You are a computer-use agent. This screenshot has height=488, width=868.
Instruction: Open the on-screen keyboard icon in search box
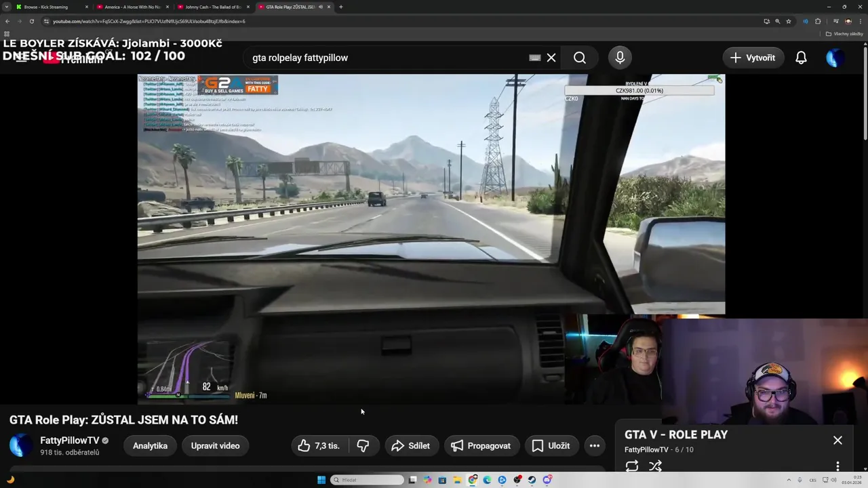click(x=535, y=58)
